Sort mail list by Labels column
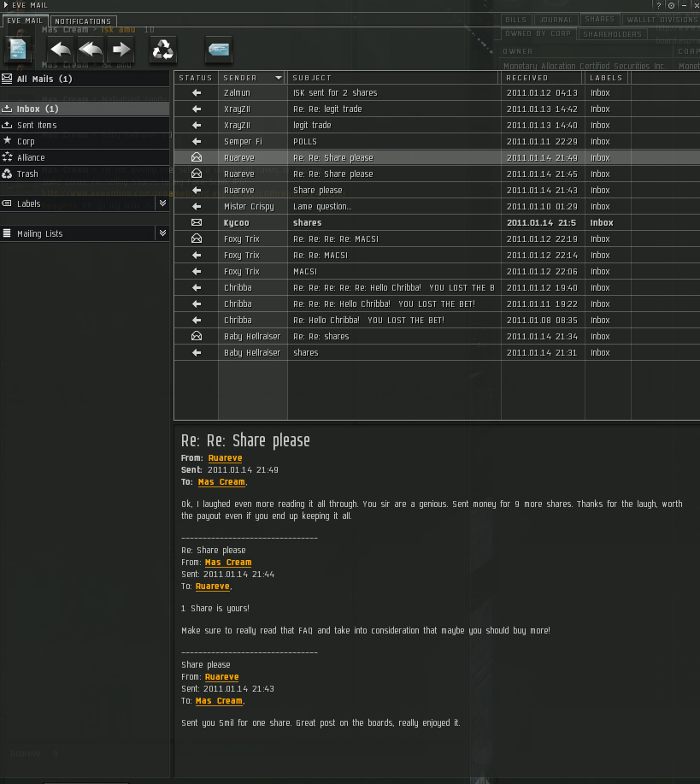The height and width of the screenshot is (784, 700). (x=607, y=78)
